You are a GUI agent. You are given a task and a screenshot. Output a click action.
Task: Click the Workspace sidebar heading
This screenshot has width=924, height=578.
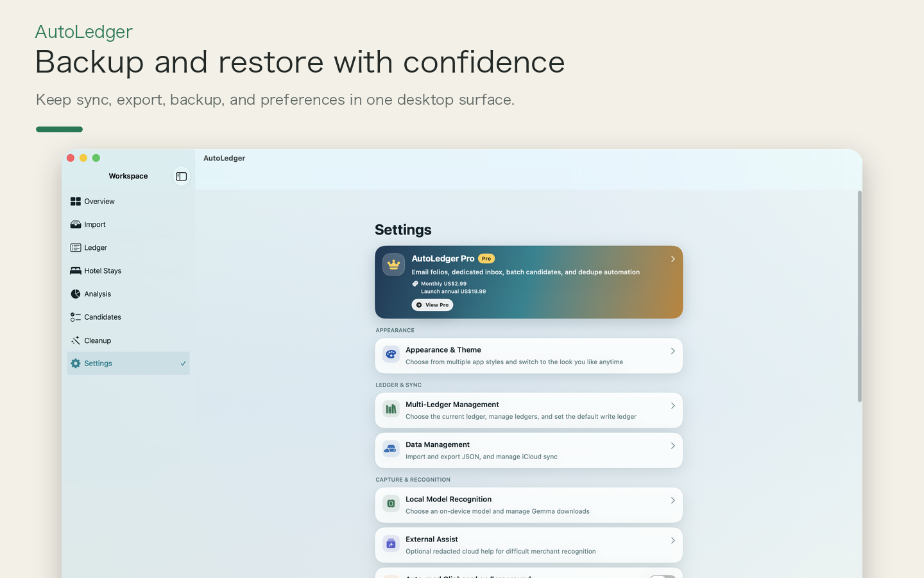(x=128, y=176)
